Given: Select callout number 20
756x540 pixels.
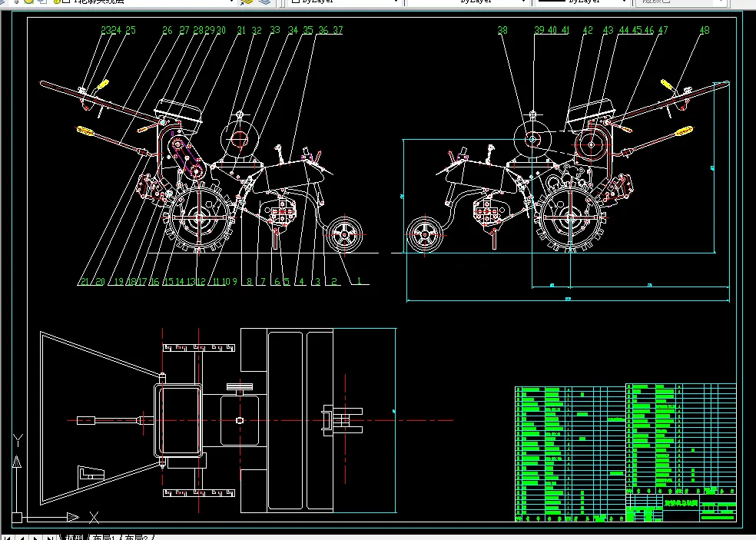Looking at the screenshot, I should click(x=100, y=282).
